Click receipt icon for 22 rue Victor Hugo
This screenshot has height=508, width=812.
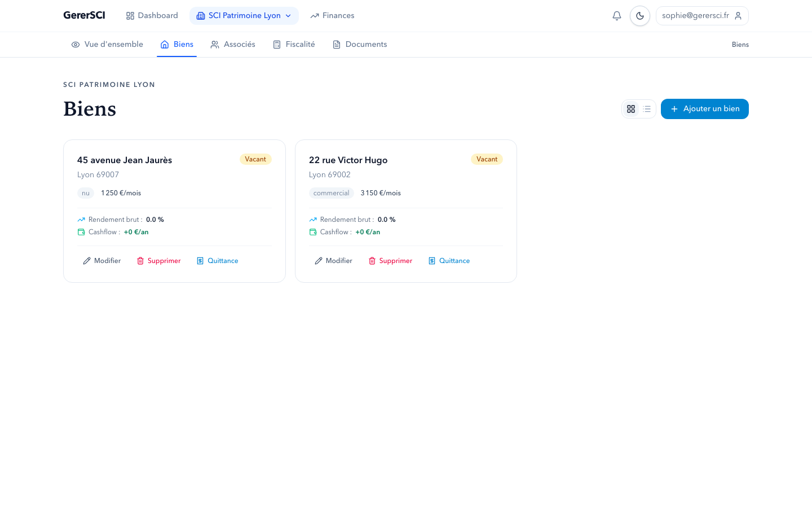(432, 261)
